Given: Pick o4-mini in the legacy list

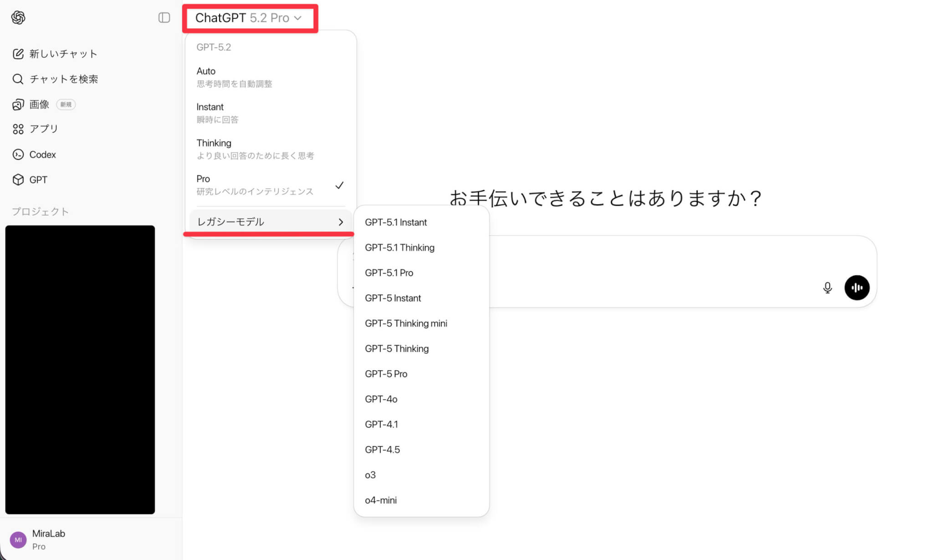Looking at the screenshot, I should coord(381,500).
